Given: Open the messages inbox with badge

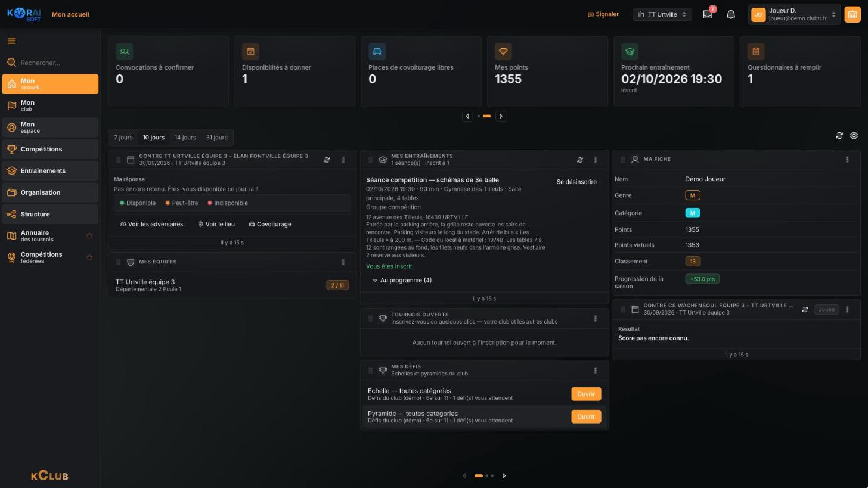Looking at the screenshot, I should [x=708, y=14].
